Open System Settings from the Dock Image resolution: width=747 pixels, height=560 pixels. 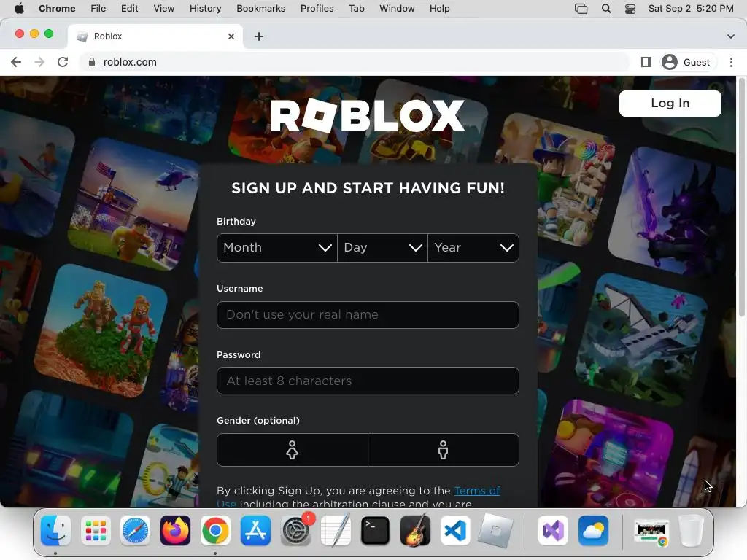point(296,531)
